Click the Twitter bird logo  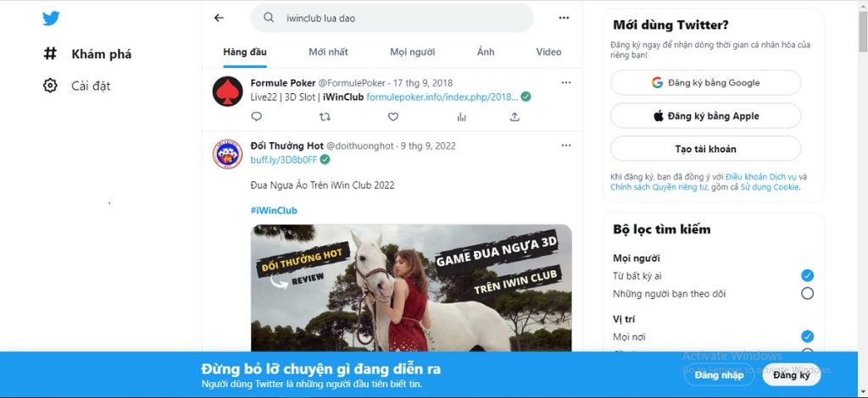click(x=52, y=18)
